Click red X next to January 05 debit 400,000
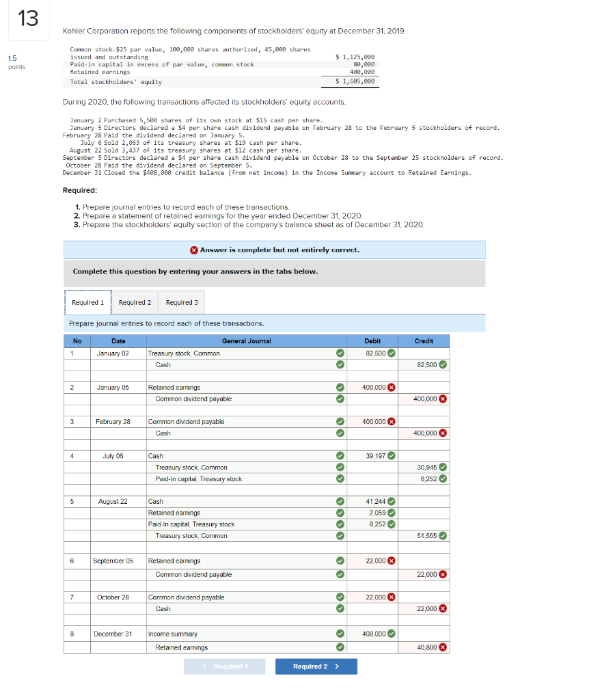The width and height of the screenshot is (600, 700). pyautogui.click(x=392, y=388)
